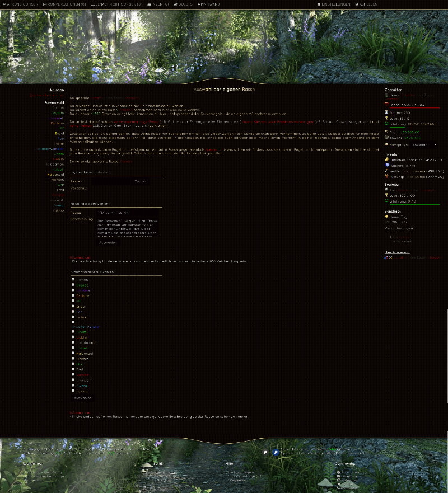448x493 pixels.
Task: Select the Vampir radio button
Action: [x=73, y=374]
